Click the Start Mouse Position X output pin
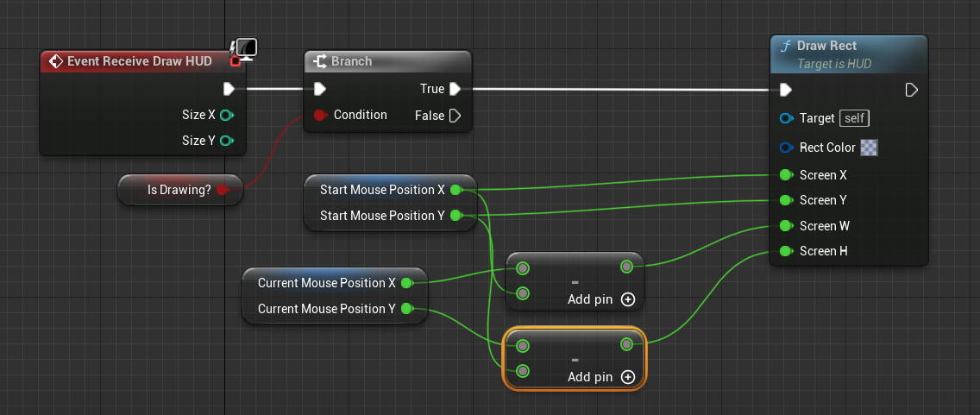Screen dimensions: 980x415 [455, 189]
